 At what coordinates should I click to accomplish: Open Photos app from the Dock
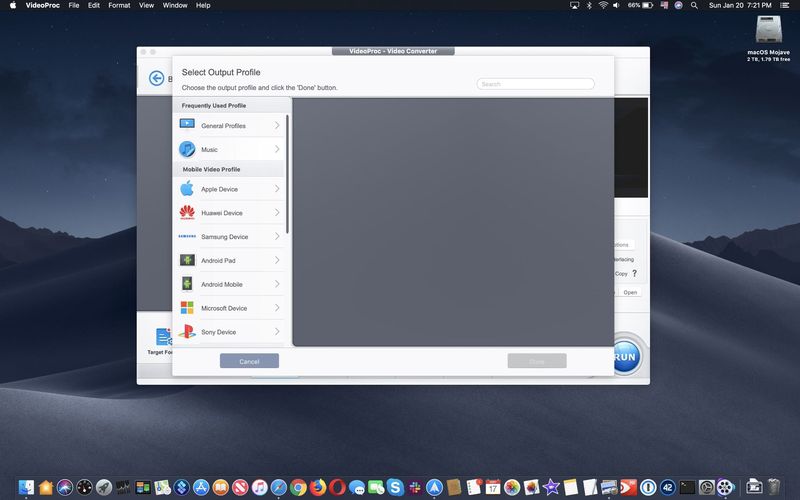[x=512, y=487]
